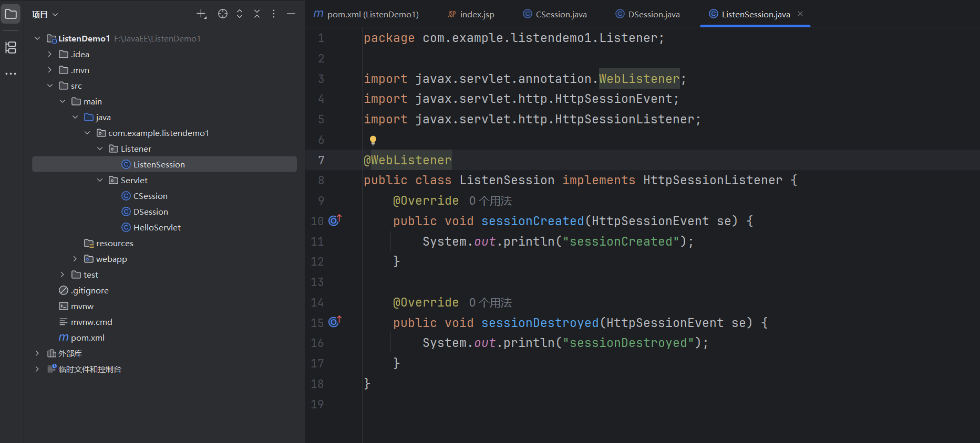
Task: Expand the 临时文件和控制台 node
Action: (37, 369)
